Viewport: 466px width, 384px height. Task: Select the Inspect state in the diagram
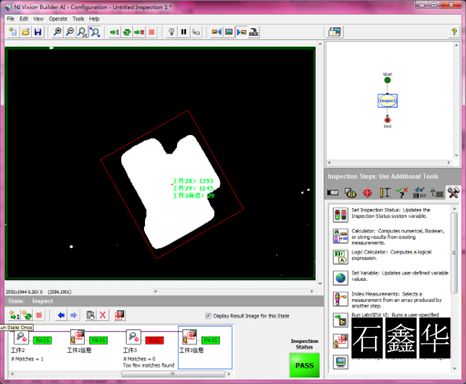(387, 101)
